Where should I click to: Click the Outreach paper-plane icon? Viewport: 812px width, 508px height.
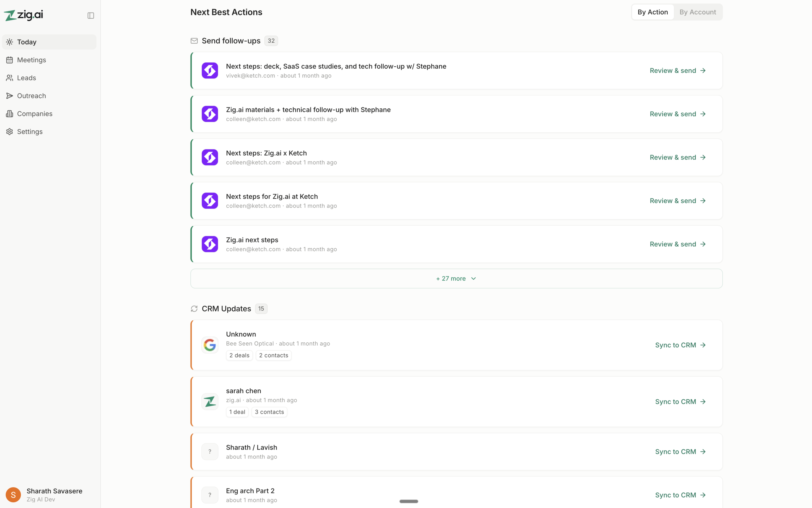click(x=10, y=96)
